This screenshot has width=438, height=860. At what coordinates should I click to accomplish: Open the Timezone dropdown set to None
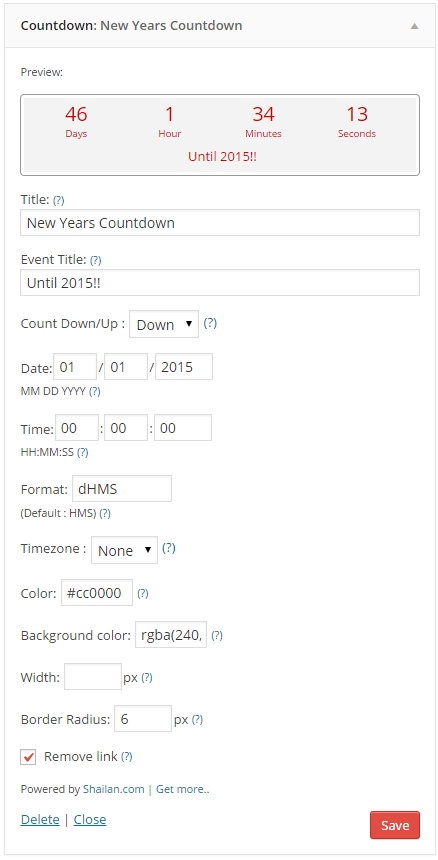(x=124, y=550)
